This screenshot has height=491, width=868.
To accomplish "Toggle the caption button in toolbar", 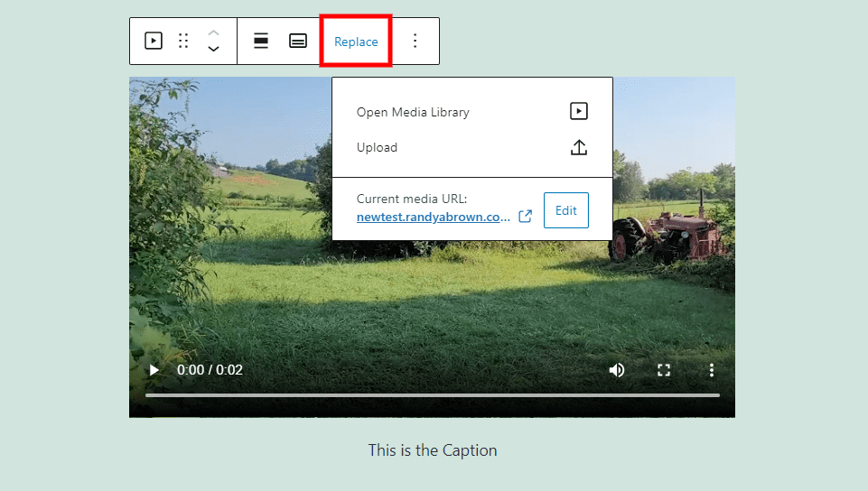I will click(298, 41).
